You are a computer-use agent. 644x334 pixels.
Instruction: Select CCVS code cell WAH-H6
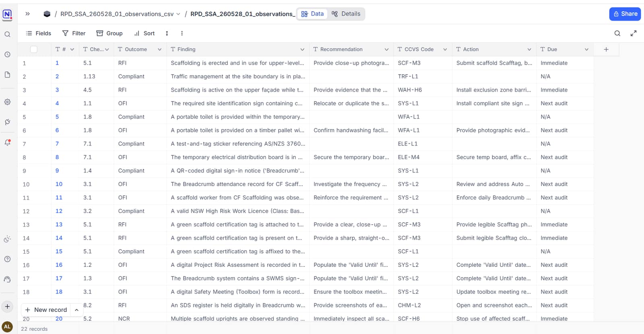pyautogui.click(x=423, y=90)
